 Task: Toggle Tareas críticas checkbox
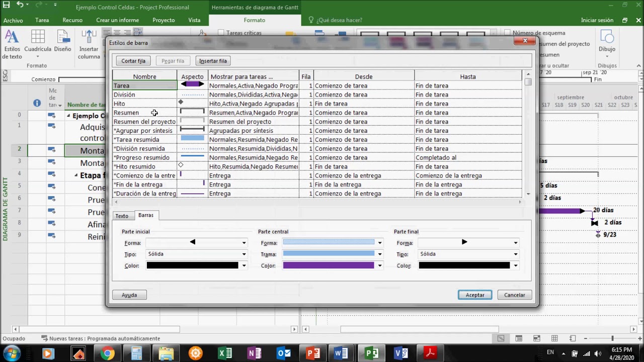[221, 33]
